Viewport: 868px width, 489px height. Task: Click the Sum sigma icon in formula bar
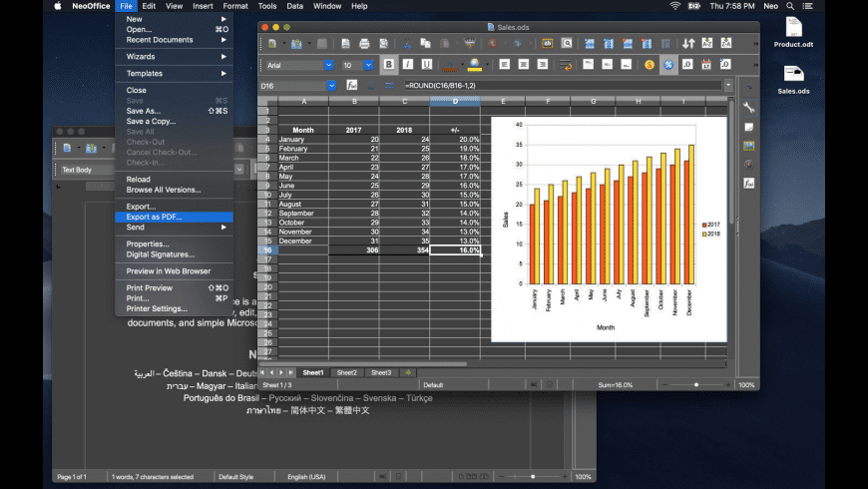(370, 85)
